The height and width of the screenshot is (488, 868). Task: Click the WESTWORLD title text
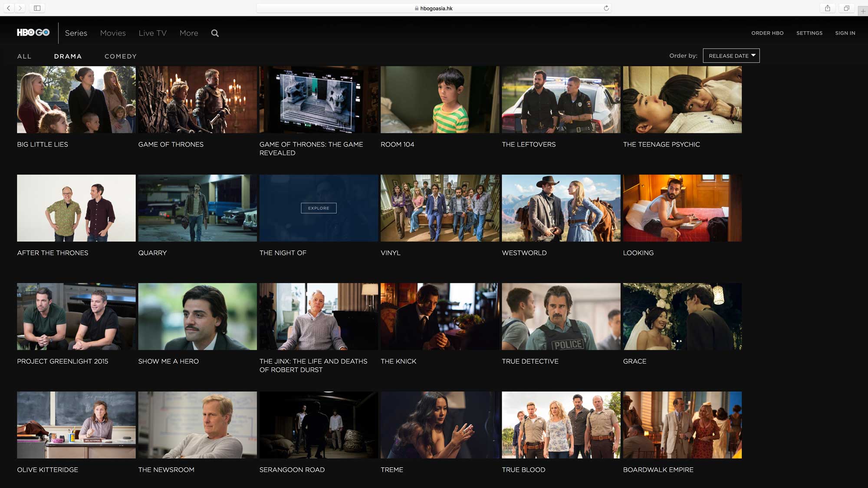click(x=524, y=253)
